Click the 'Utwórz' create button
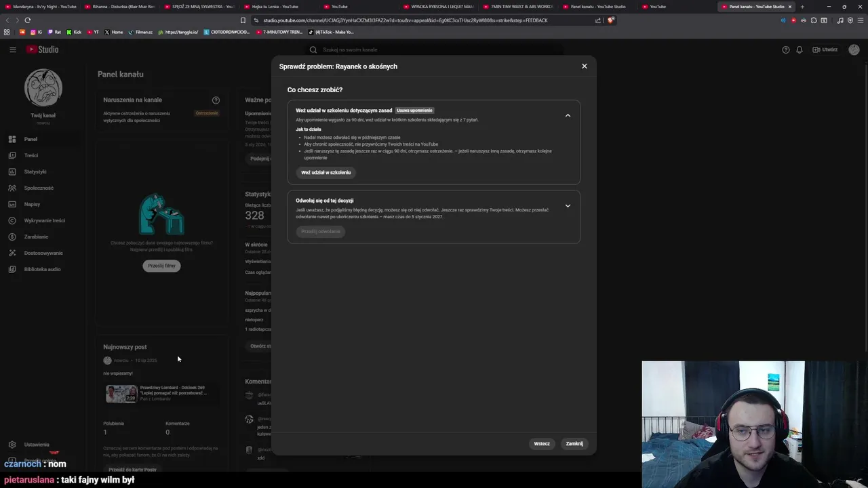868x488 pixels. click(x=825, y=49)
